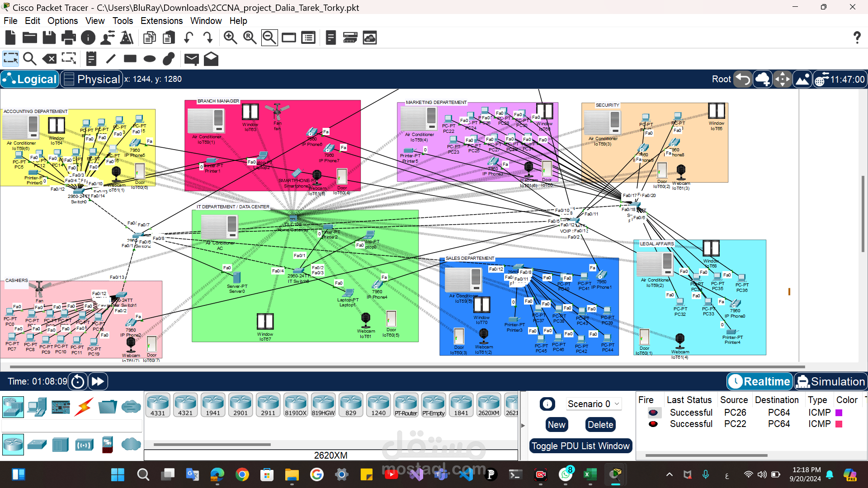Save the project using the floppy disk icon

(x=49, y=38)
